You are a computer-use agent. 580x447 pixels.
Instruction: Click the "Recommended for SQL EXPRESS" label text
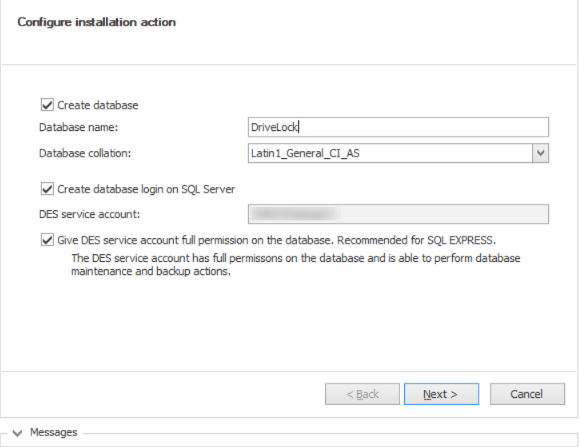[416, 240]
